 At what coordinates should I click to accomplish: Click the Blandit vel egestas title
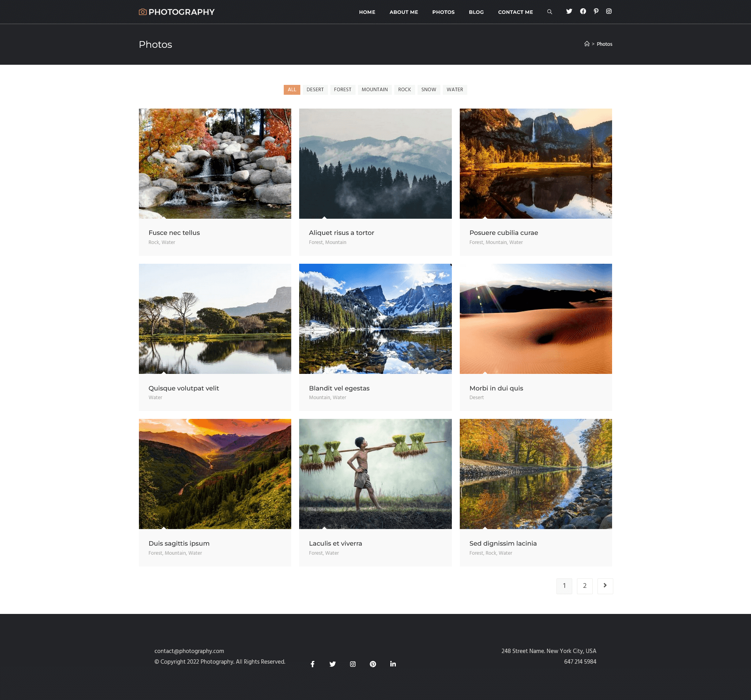pyautogui.click(x=339, y=388)
